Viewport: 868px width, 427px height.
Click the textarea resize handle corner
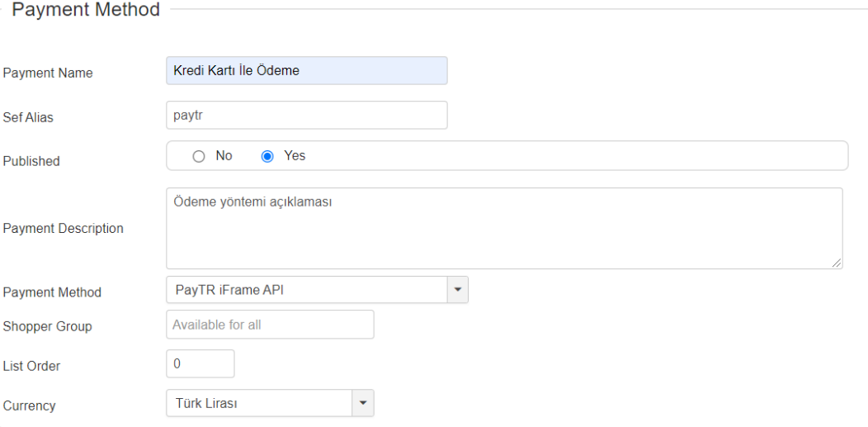pos(837,263)
